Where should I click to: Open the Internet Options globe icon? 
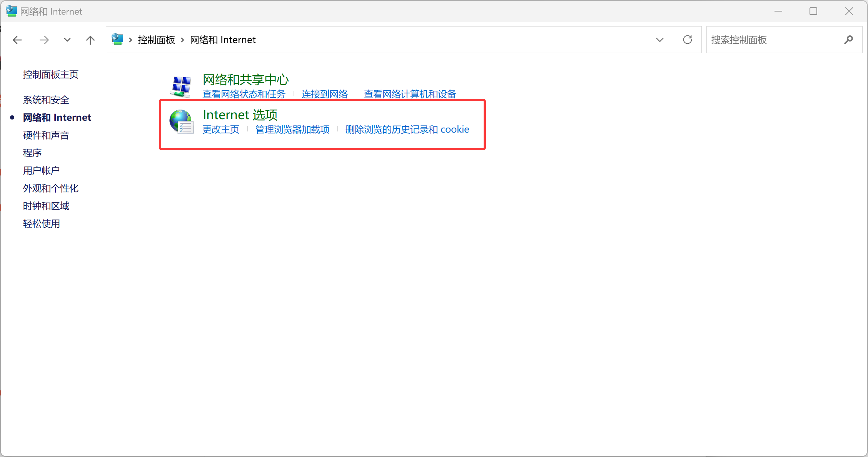pos(181,122)
